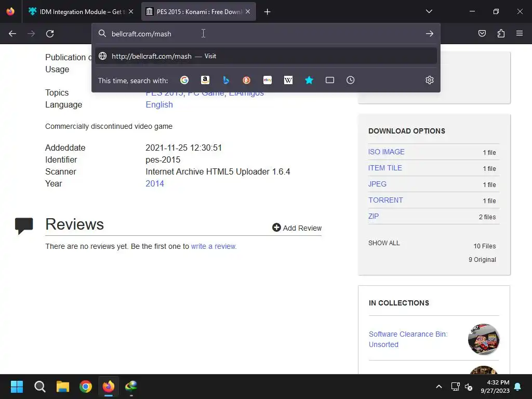The height and width of the screenshot is (399, 532).
Task: Click Firefox taskbar icon
Action: [x=109, y=387]
